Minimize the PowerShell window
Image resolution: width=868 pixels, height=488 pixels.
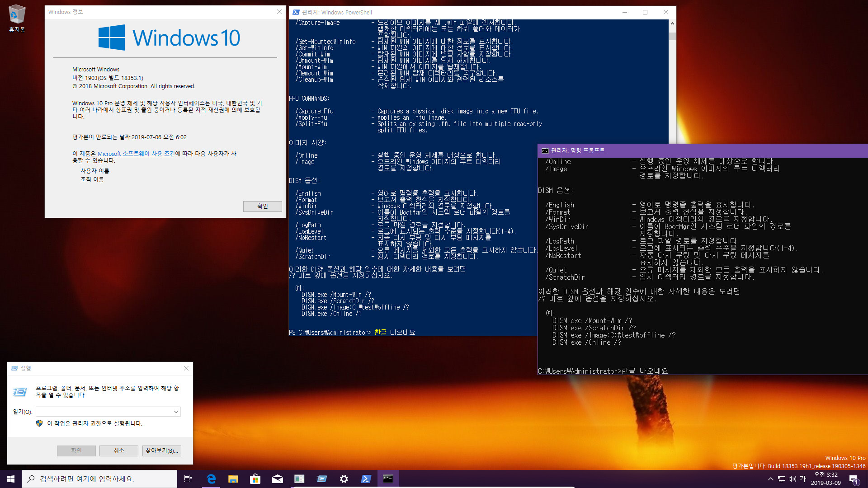[625, 12]
